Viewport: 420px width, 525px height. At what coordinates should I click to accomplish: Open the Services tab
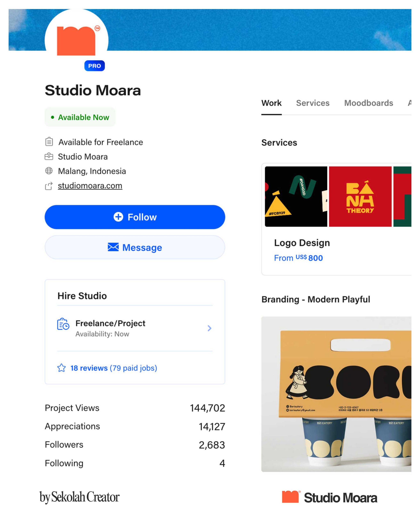tap(313, 103)
